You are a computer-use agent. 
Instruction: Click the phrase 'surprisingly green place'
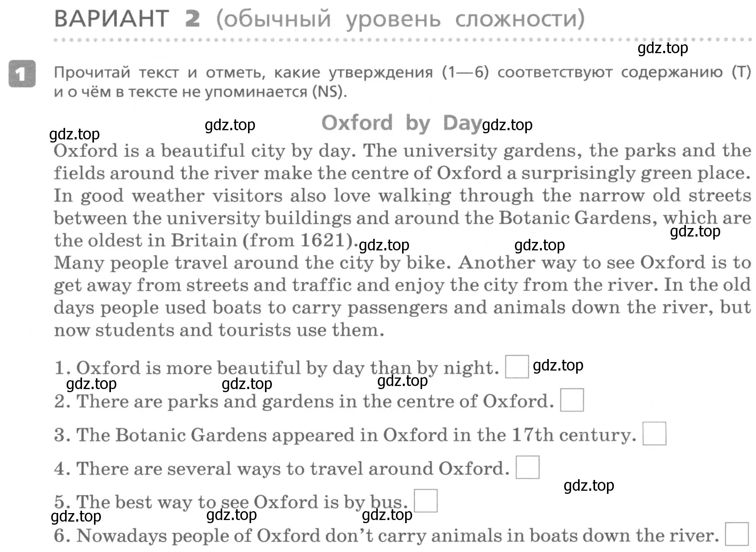(636, 173)
